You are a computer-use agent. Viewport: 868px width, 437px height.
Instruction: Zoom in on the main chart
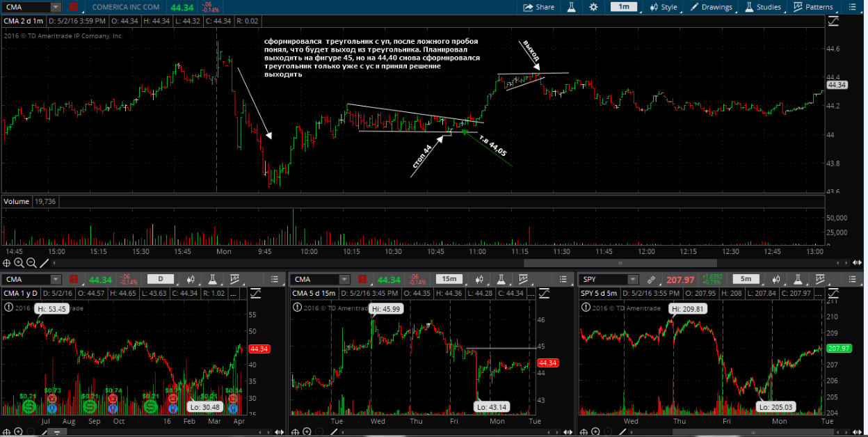(19, 263)
